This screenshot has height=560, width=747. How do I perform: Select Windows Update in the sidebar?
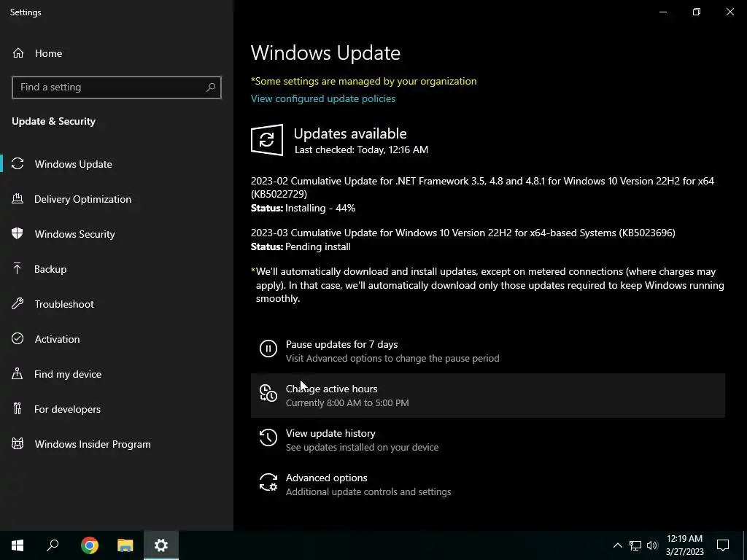click(117, 164)
